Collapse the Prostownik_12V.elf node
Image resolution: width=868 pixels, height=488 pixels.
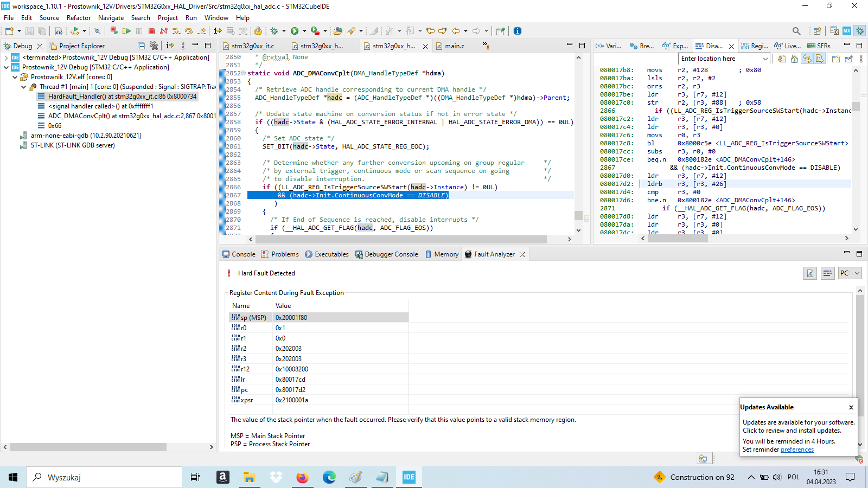tap(15, 77)
